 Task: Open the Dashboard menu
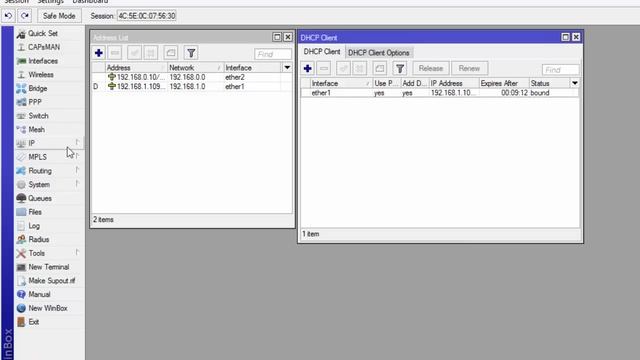90,2
